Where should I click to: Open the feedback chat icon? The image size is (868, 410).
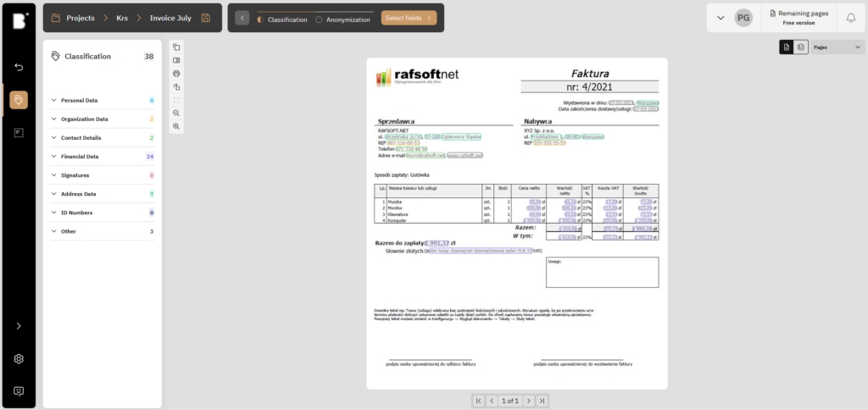18,391
